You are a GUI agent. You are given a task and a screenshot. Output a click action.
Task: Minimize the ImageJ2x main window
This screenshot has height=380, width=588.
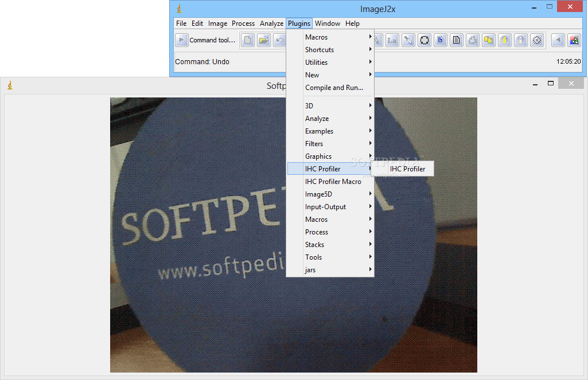[x=534, y=7]
